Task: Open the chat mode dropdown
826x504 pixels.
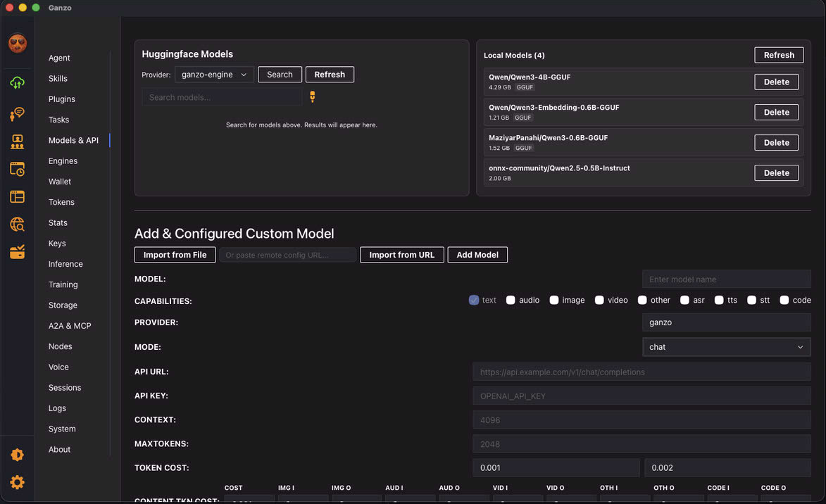Action: 726,347
